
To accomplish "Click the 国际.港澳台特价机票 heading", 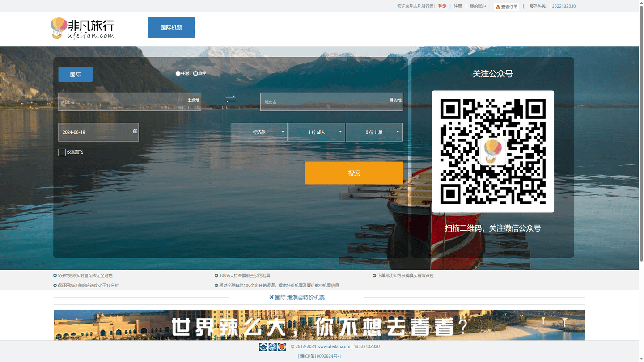I will click(300, 298).
